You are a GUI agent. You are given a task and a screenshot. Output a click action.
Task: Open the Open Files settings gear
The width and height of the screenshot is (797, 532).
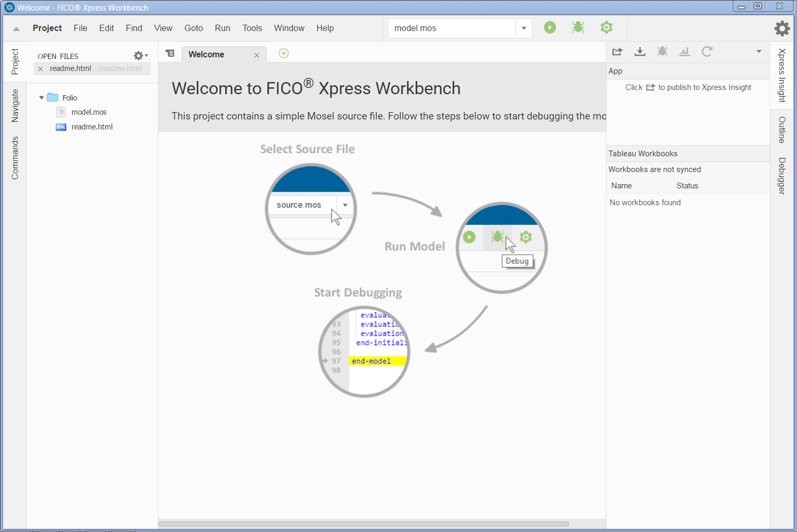tap(140, 56)
